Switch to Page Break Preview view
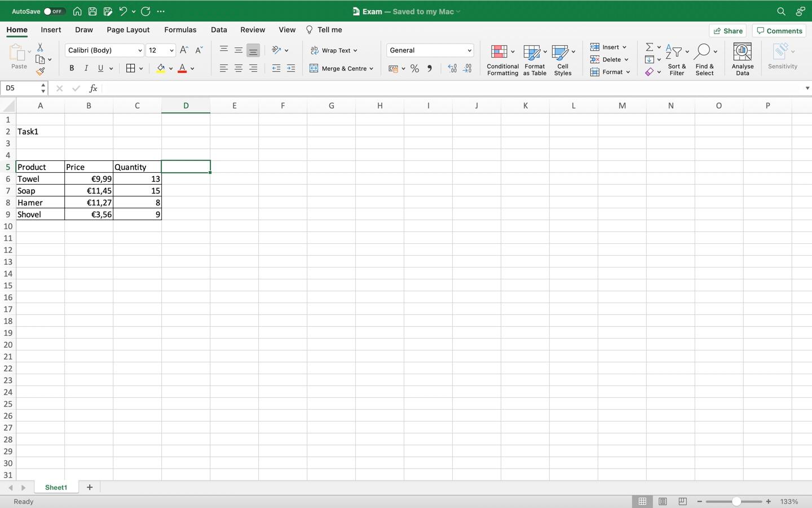Screen dimensions: 812x508 pyautogui.click(x=682, y=501)
